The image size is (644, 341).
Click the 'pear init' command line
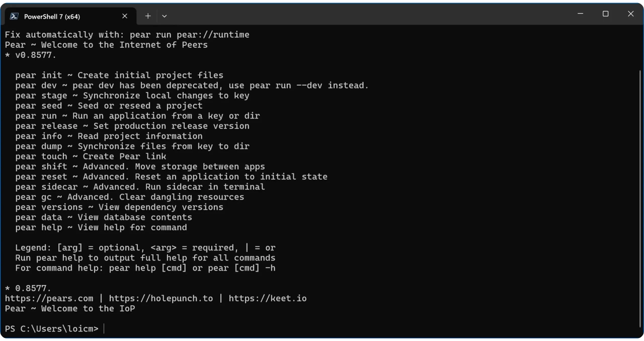pos(119,76)
